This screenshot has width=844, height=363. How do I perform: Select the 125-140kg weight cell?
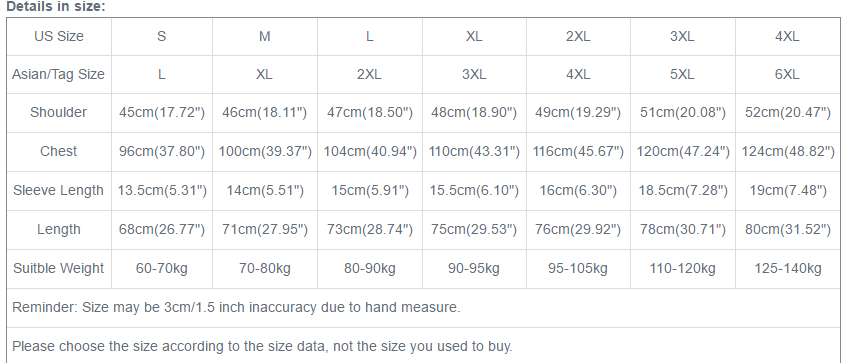[787, 268]
